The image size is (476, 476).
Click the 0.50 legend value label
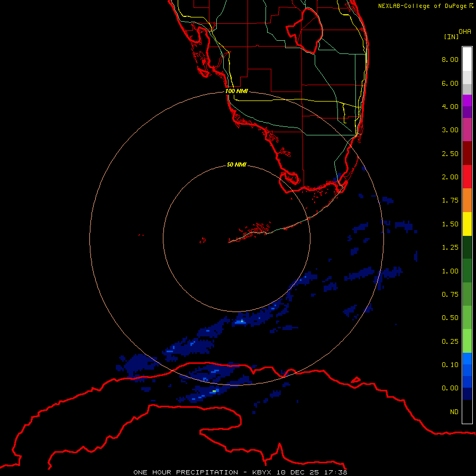[450, 317]
